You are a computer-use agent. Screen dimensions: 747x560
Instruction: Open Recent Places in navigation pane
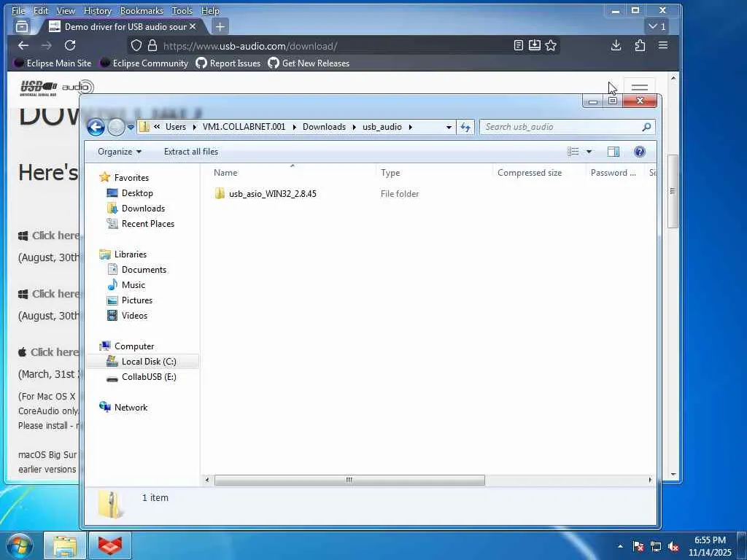point(147,224)
